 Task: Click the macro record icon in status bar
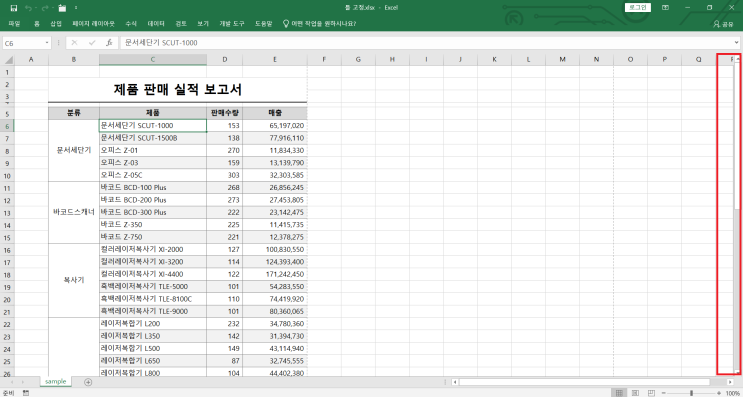[26, 393]
